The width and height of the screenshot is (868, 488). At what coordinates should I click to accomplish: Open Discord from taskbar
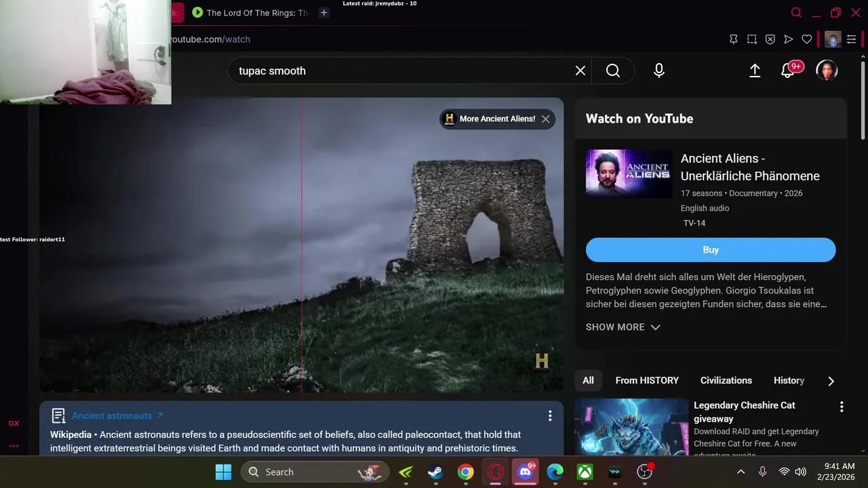pyautogui.click(x=526, y=472)
